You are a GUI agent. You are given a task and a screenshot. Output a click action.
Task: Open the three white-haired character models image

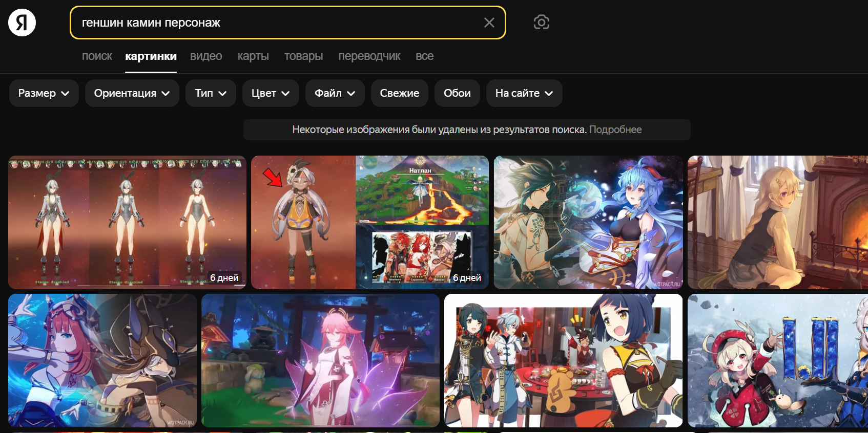click(x=127, y=222)
